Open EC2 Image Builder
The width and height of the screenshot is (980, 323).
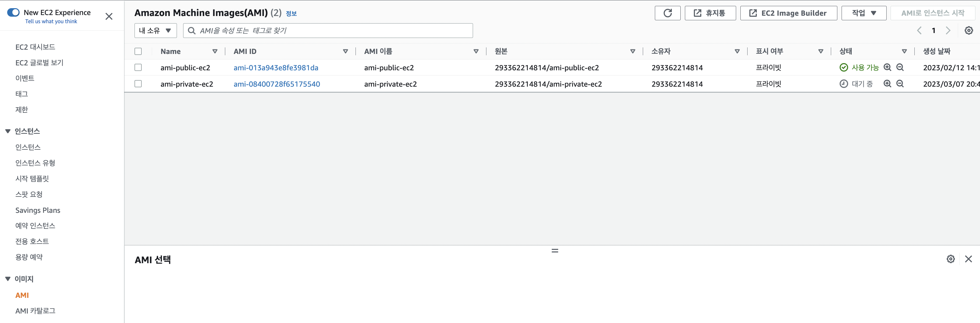coord(788,13)
